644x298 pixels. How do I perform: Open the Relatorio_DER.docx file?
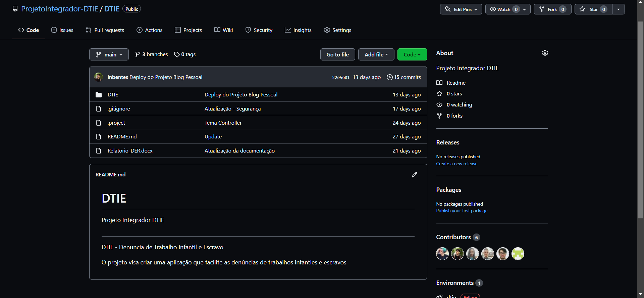(130, 151)
